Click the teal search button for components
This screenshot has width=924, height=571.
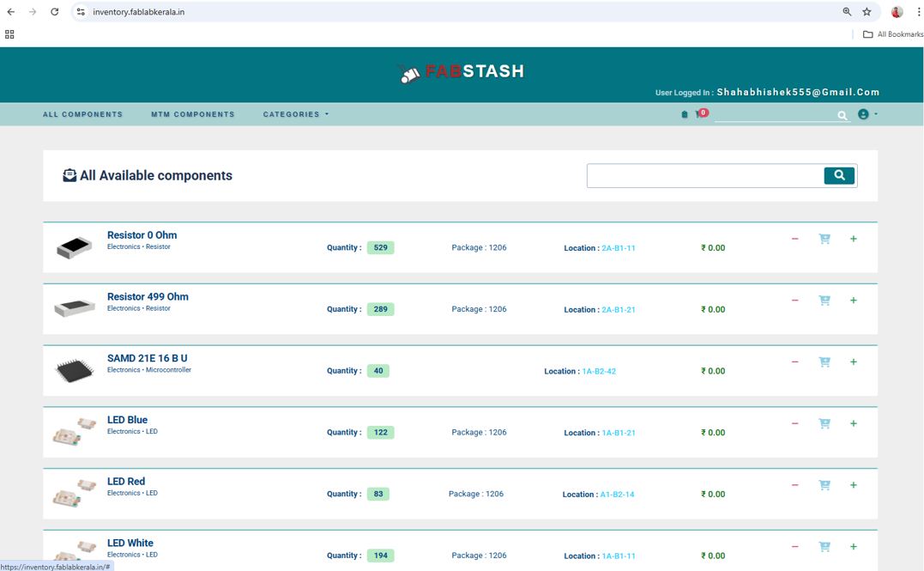839,175
